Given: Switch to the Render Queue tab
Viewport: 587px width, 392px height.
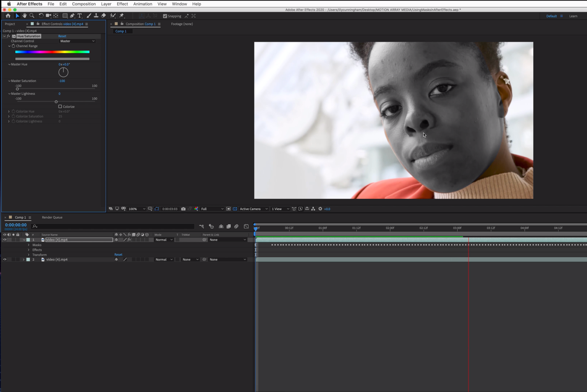Looking at the screenshot, I should coord(52,217).
